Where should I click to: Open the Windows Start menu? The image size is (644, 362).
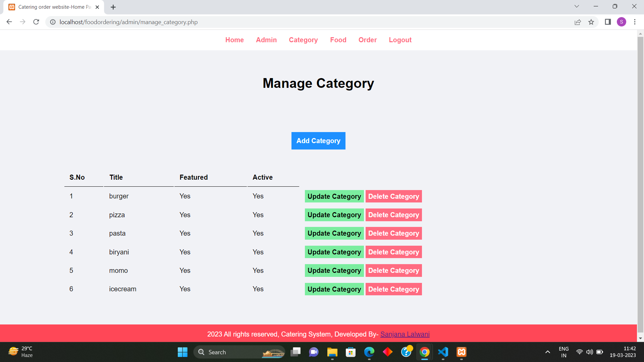point(182,352)
